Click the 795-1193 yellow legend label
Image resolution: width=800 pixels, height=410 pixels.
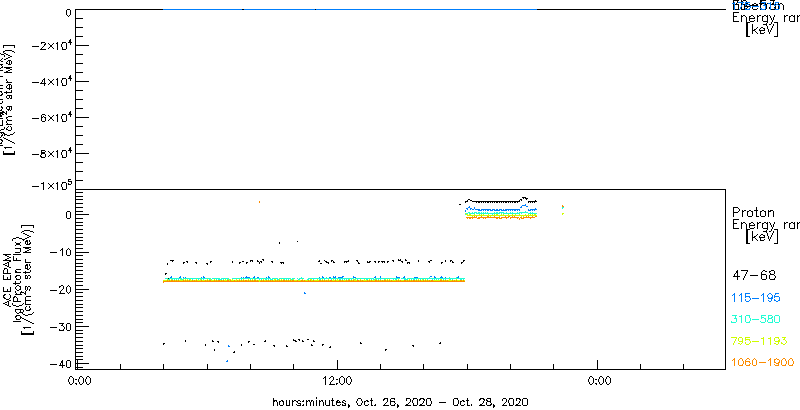pos(760,341)
